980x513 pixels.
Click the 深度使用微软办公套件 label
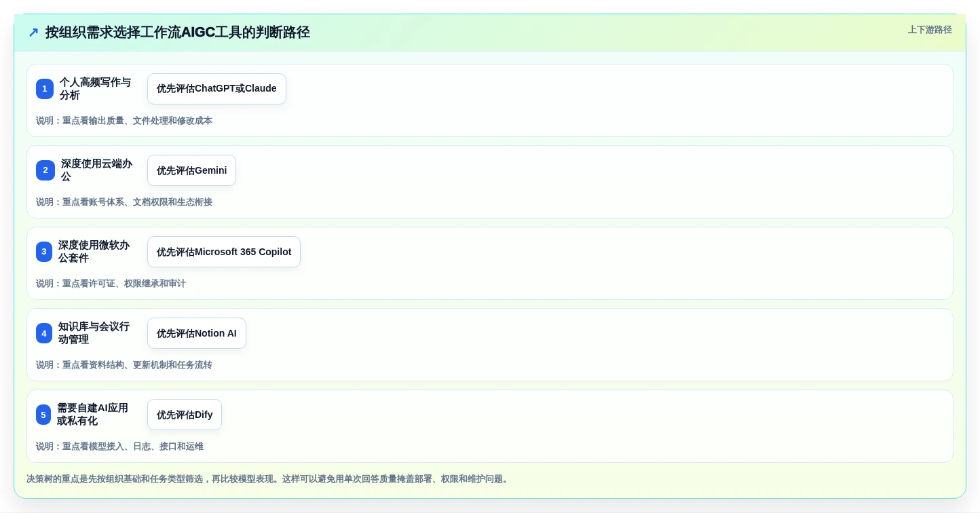click(x=94, y=252)
